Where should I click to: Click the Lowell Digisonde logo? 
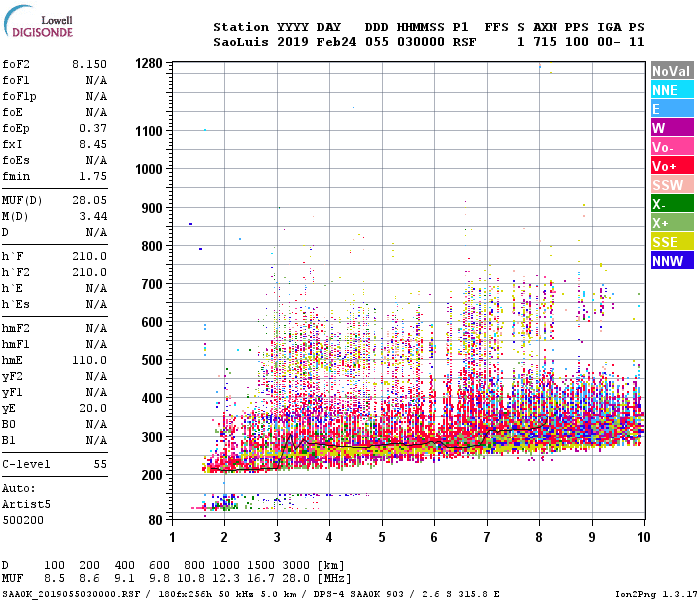[38, 22]
